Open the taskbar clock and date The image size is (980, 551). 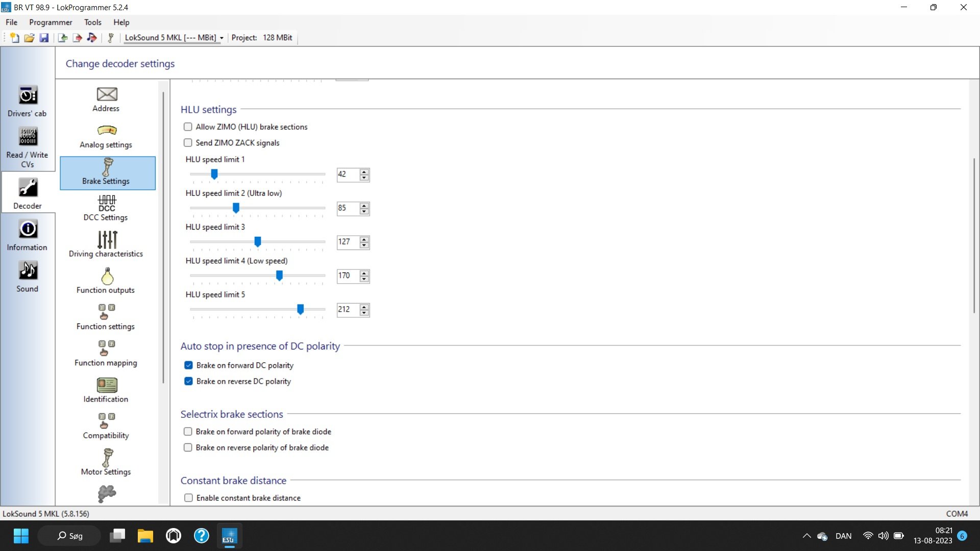pyautogui.click(x=933, y=536)
